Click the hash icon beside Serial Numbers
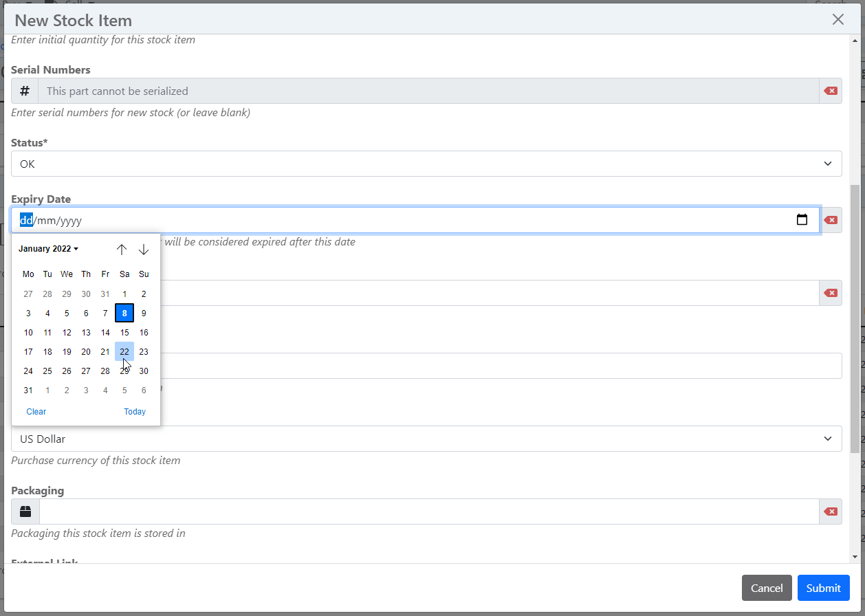Viewport: 865px width, 616px height. [25, 91]
